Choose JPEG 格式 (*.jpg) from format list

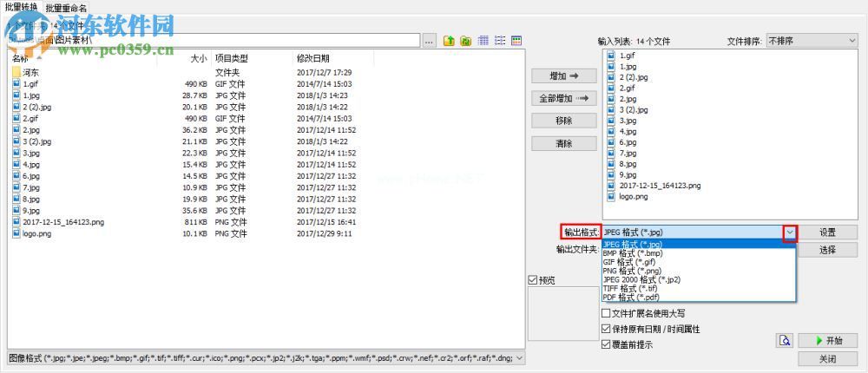pos(699,244)
